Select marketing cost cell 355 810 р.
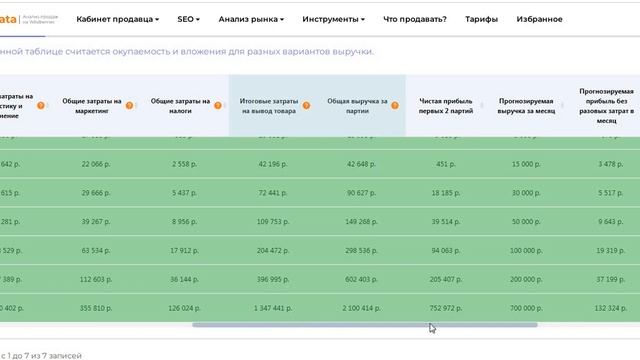This screenshot has height=360, width=640. [96, 308]
